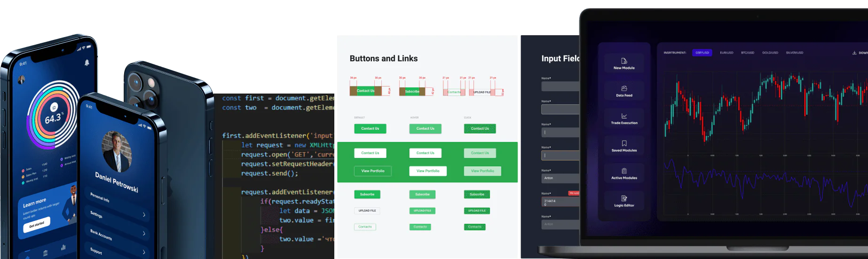This screenshot has width=868, height=259.
Task: Select the BTC/USD instrument tab
Action: 748,53
